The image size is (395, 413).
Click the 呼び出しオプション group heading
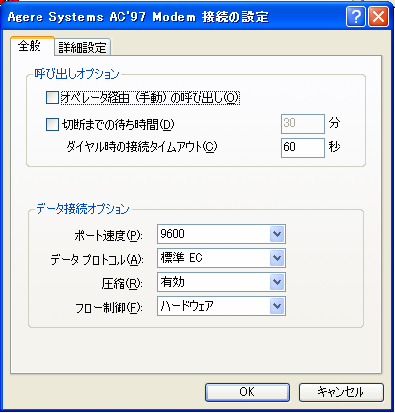77,74
